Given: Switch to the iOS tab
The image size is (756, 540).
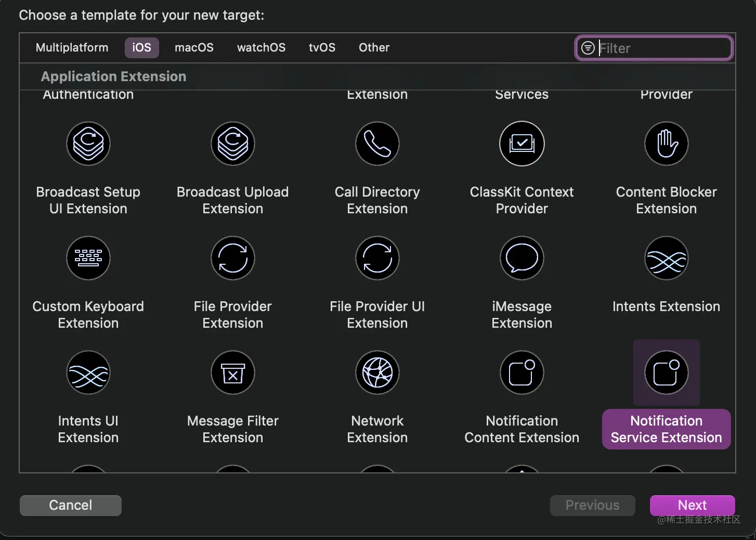Looking at the screenshot, I should point(141,47).
